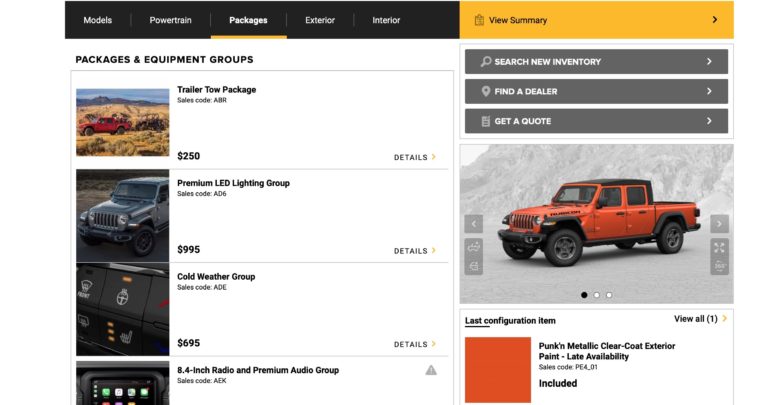
Task: Click the View Summary button
Action: 596,20
